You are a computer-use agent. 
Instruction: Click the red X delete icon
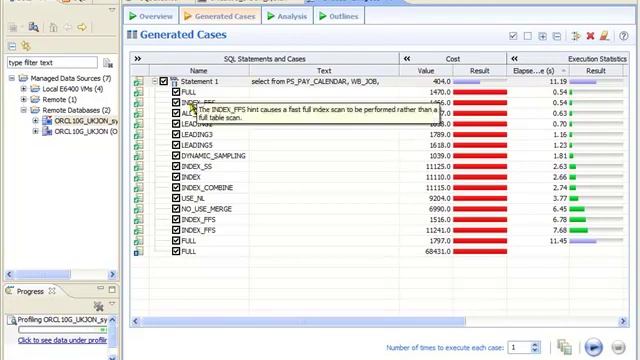[x=590, y=36]
